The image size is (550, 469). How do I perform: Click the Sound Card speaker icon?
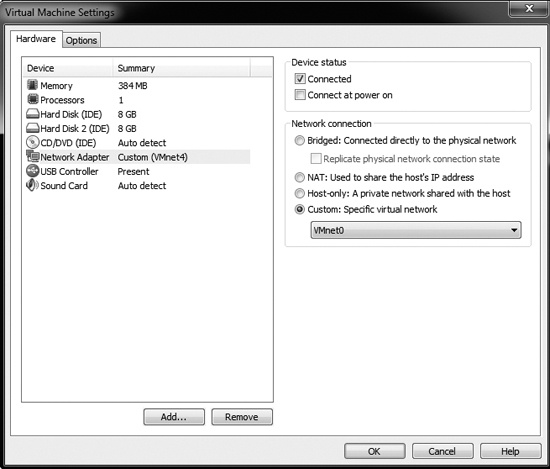33,185
